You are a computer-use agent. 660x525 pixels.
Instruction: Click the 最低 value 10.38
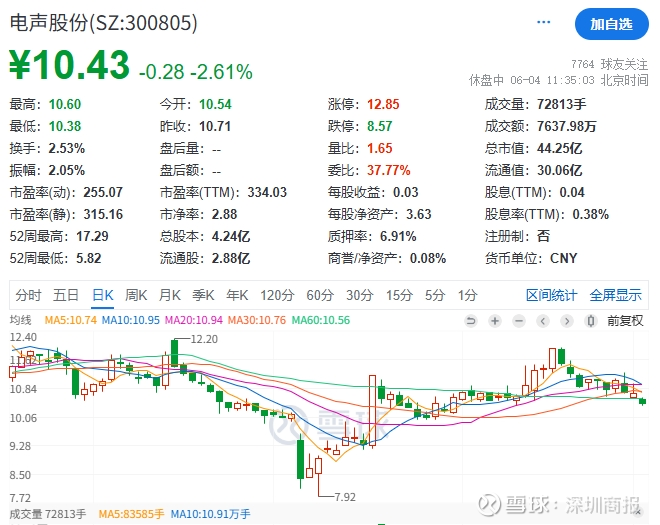click(65, 126)
